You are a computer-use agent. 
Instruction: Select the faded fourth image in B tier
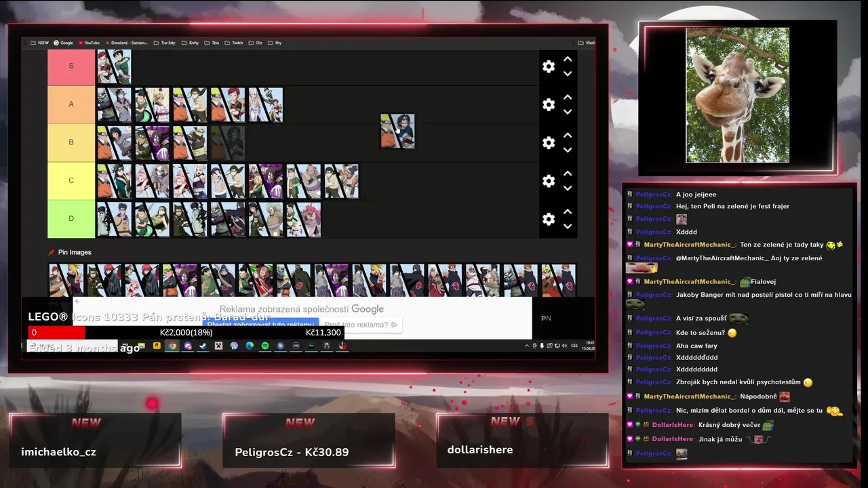click(227, 142)
